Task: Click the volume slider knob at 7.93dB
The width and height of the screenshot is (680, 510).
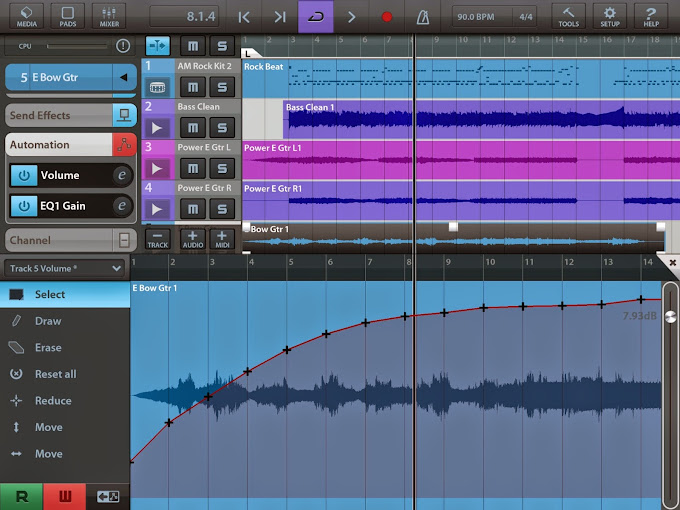Action: tap(670, 317)
